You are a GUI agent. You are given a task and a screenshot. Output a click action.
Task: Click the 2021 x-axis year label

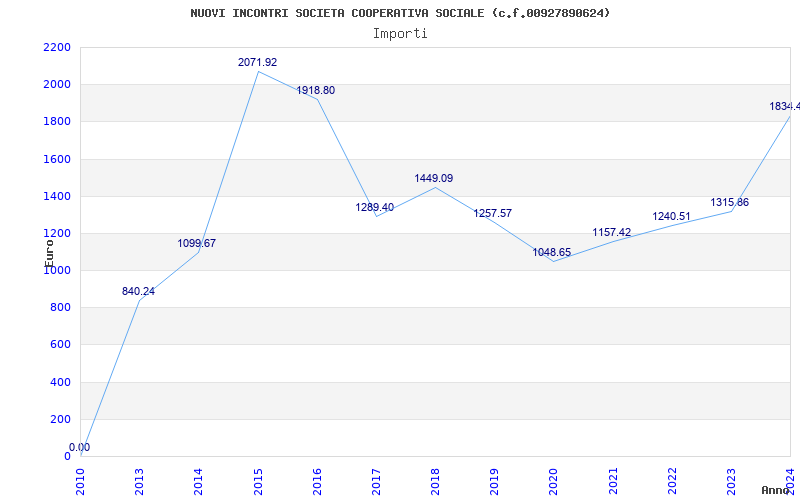pos(613,481)
